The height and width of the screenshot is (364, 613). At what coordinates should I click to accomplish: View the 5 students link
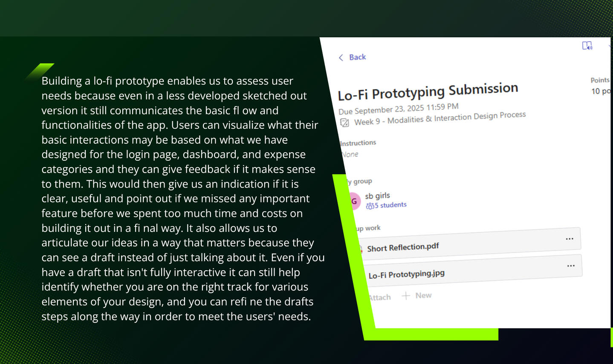click(390, 205)
